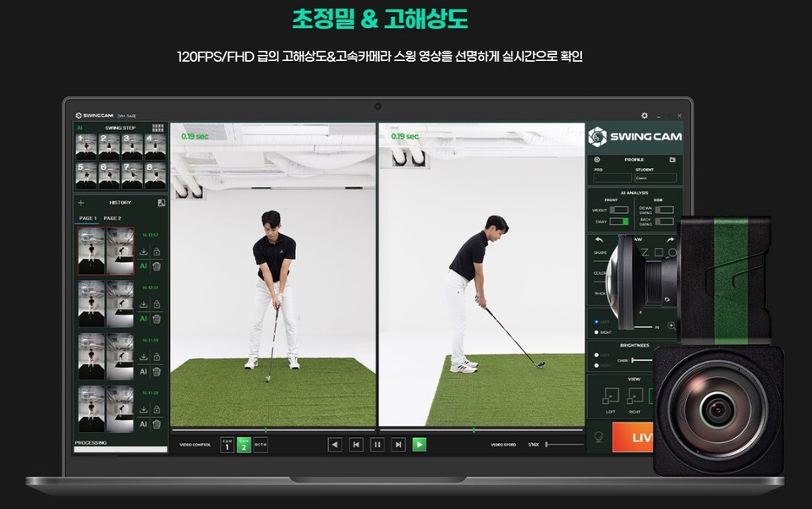Select the Left radio button in the Draw panel
Image resolution: width=812 pixels, height=509 pixels.
[595, 320]
